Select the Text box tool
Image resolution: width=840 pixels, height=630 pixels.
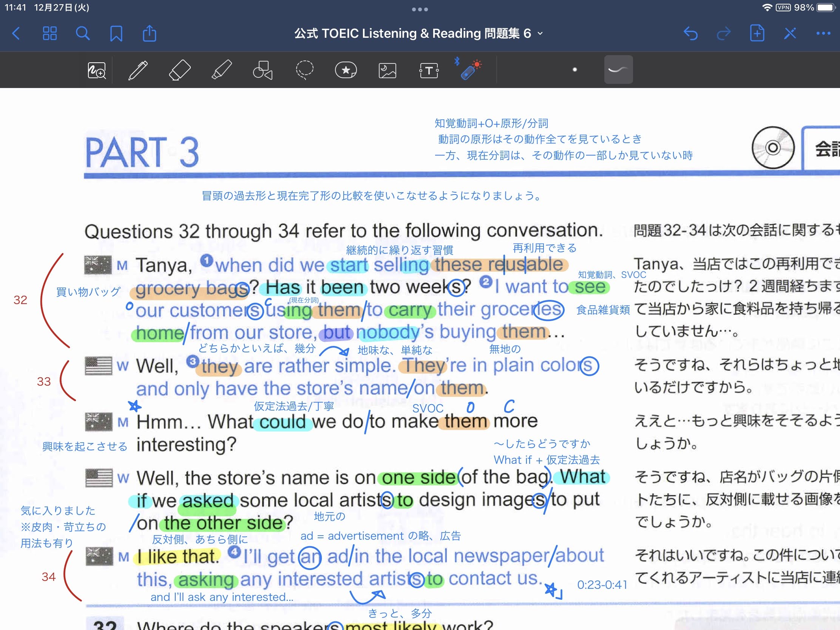click(429, 70)
